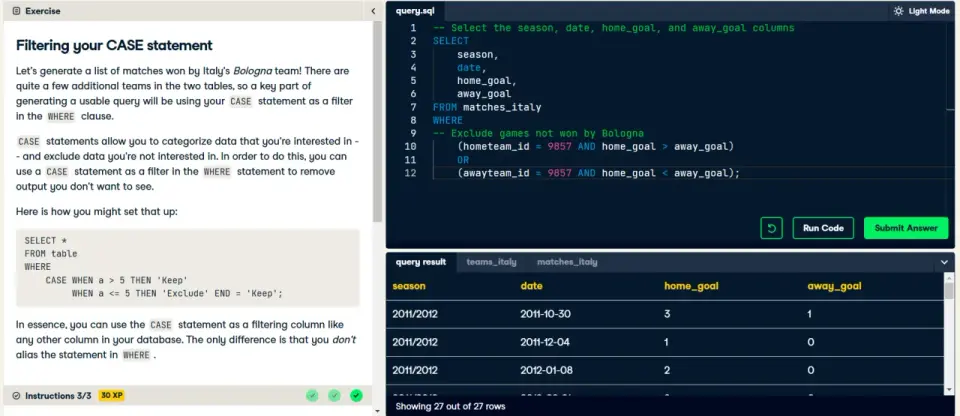Select the query.sql tab

[415, 11]
